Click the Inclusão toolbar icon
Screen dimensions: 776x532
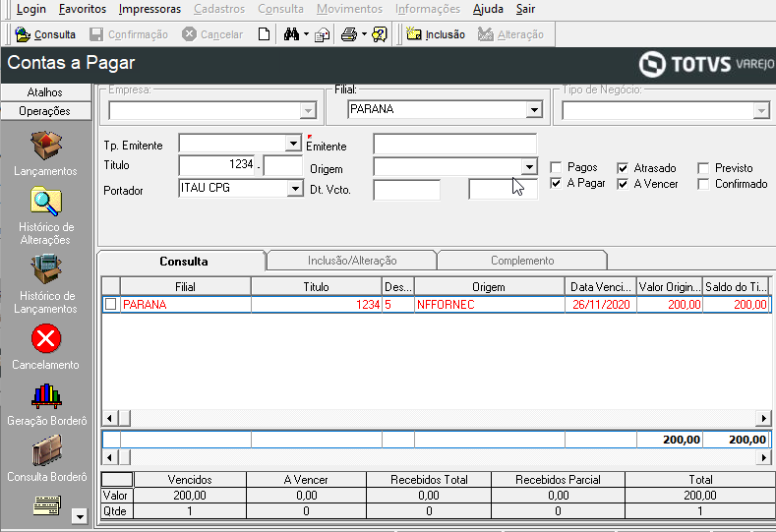tap(414, 33)
